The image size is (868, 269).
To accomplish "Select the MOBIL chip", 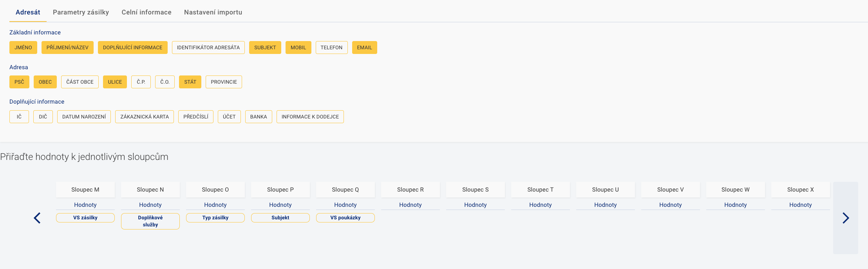I will [298, 47].
